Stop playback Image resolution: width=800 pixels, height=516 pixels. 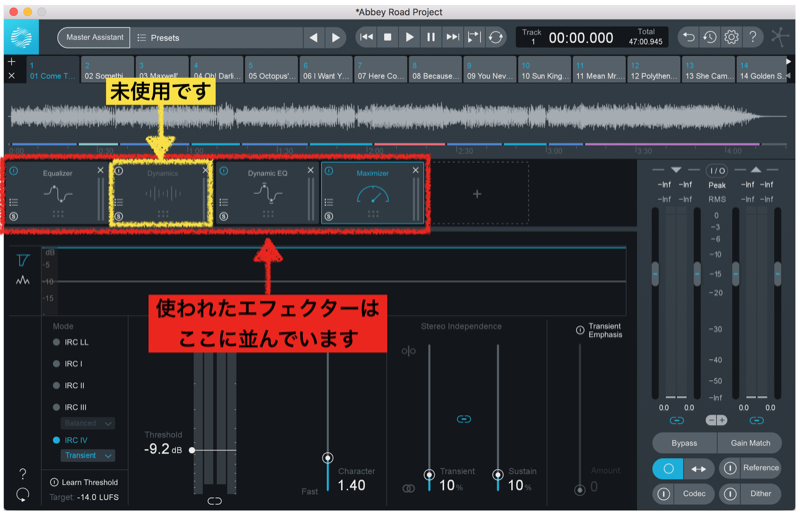click(x=387, y=37)
